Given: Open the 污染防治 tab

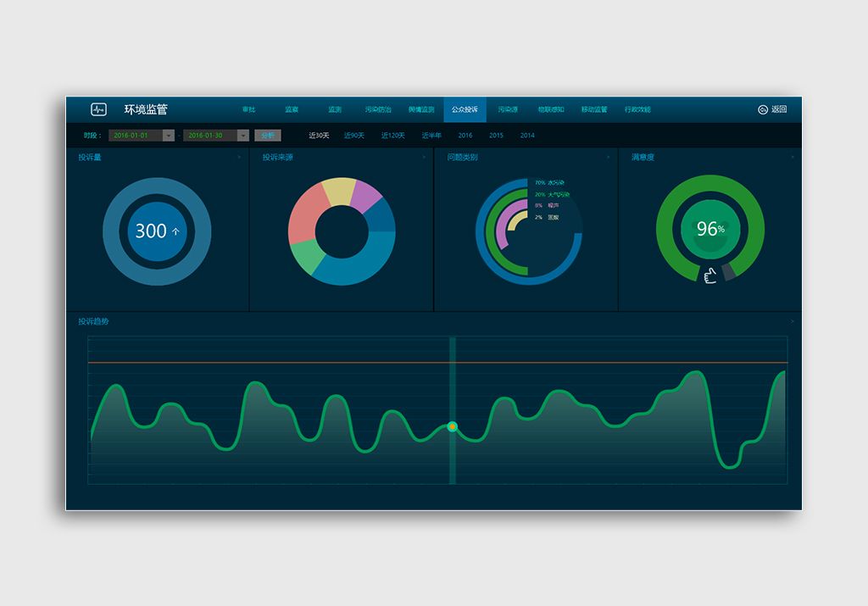Looking at the screenshot, I should click(378, 110).
